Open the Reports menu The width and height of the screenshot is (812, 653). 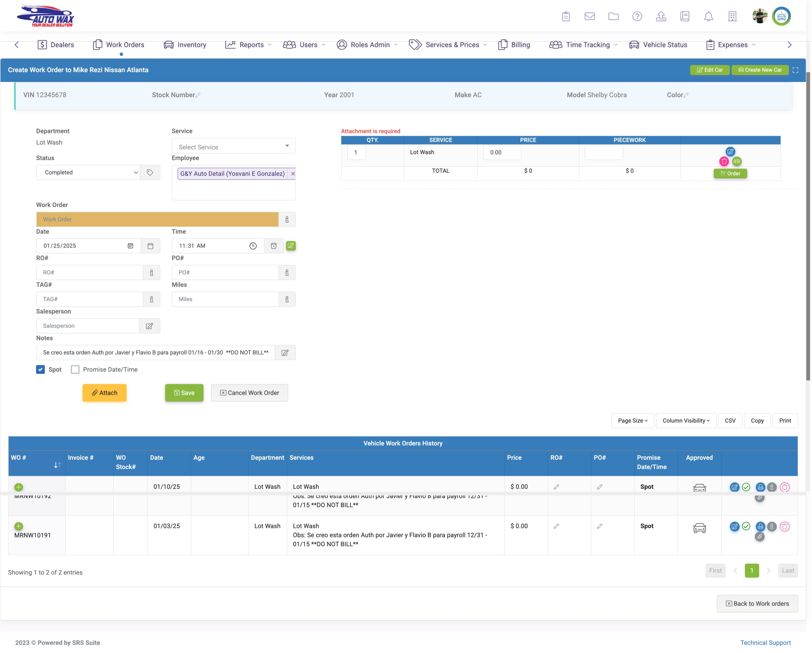pyautogui.click(x=248, y=45)
